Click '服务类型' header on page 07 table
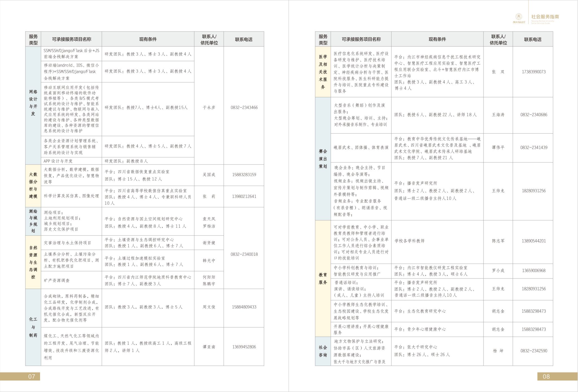 pyautogui.click(x=33, y=40)
